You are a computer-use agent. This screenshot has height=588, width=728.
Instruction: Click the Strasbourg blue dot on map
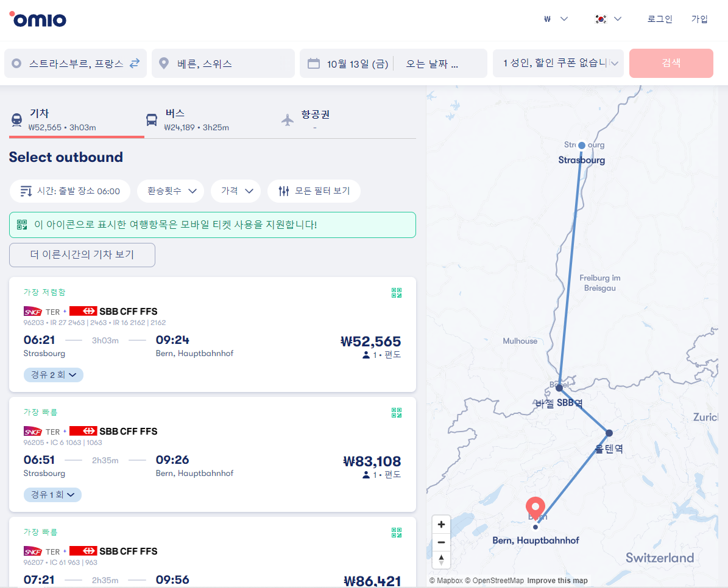tap(582, 145)
